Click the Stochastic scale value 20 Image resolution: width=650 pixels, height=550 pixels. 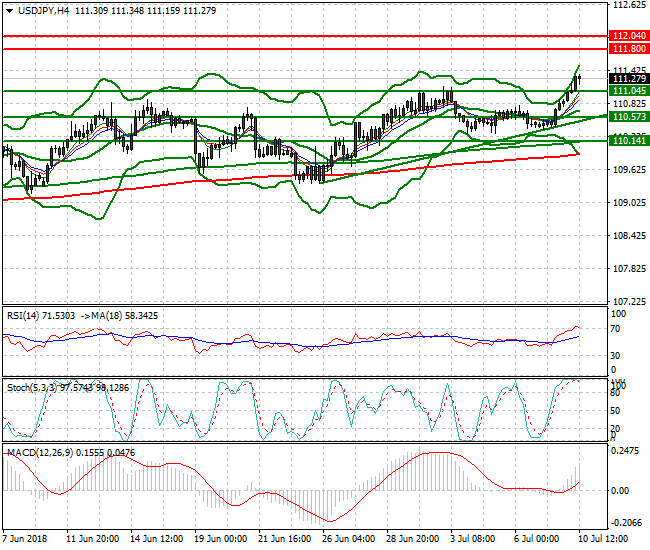[x=616, y=429]
